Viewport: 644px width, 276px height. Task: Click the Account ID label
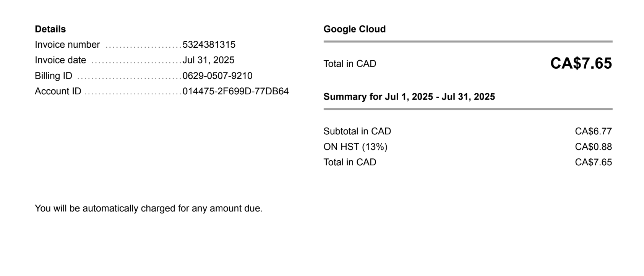click(58, 92)
